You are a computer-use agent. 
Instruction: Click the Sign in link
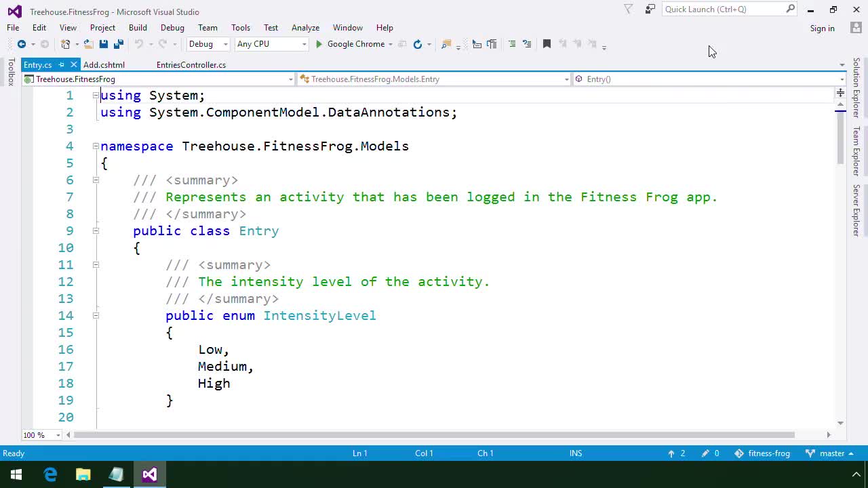[x=822, y=28]
